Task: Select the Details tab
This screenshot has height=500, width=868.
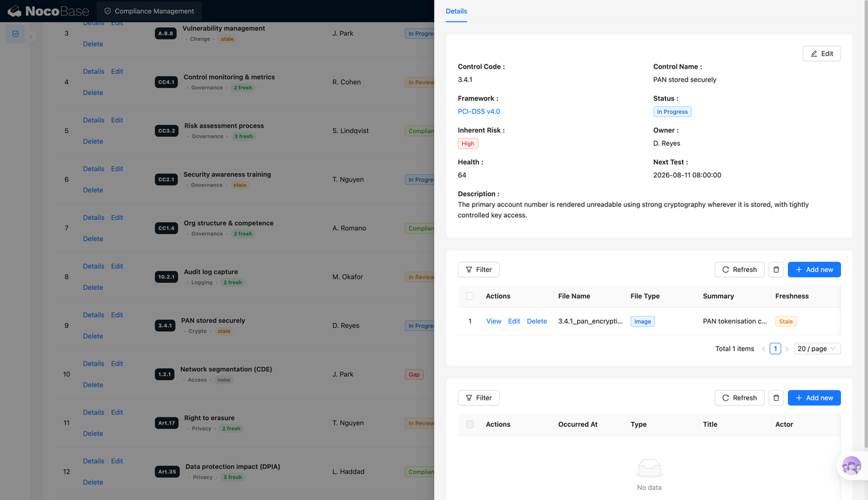Action: tap(456, 11)
